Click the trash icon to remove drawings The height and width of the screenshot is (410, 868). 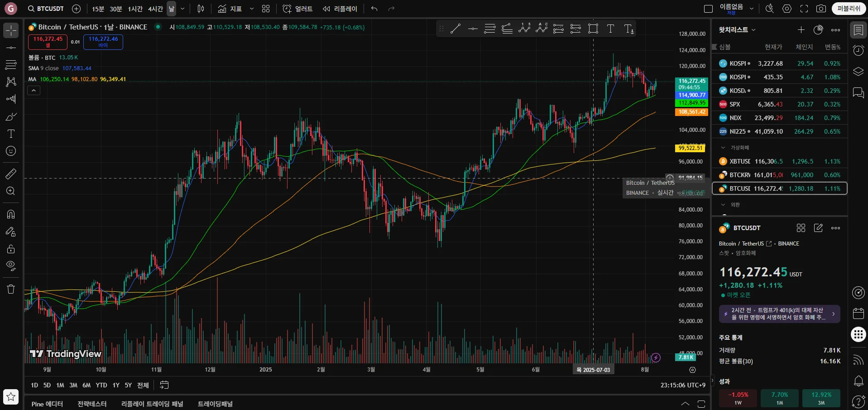(11, 289)
